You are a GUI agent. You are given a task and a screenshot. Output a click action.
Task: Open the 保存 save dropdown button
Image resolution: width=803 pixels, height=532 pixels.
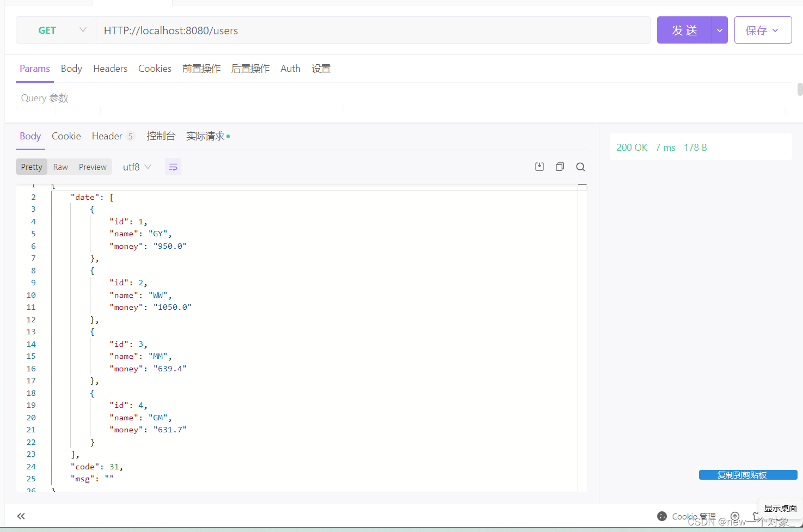point(763,30)
